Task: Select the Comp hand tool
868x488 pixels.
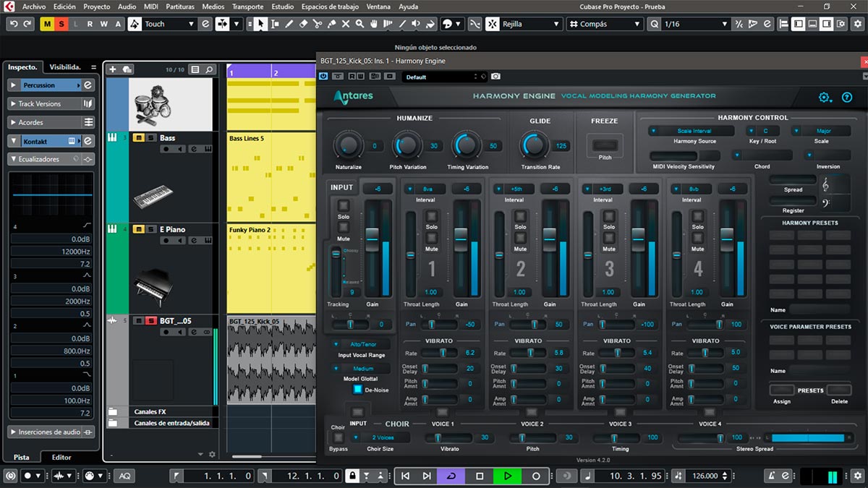Action: (x=374, y=24)
